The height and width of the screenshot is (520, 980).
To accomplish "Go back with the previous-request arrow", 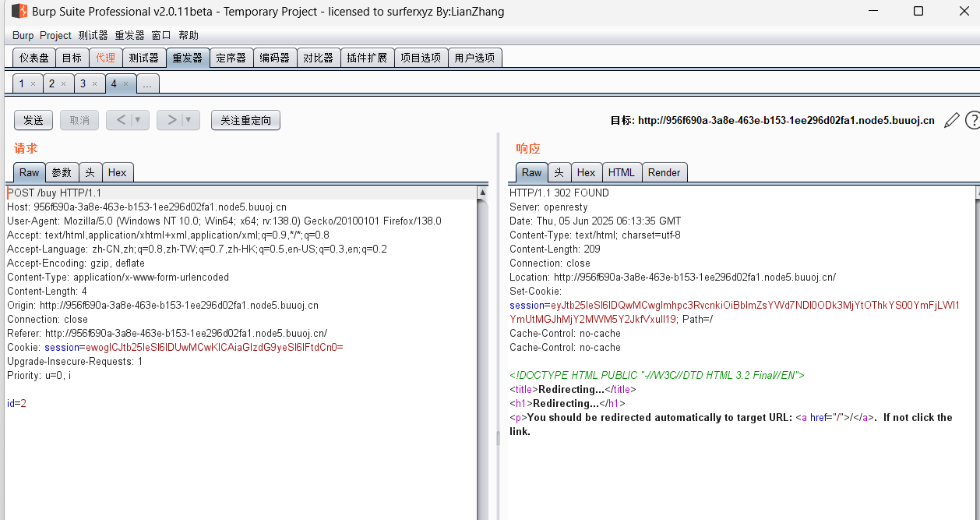I will (x=122, y=120).
